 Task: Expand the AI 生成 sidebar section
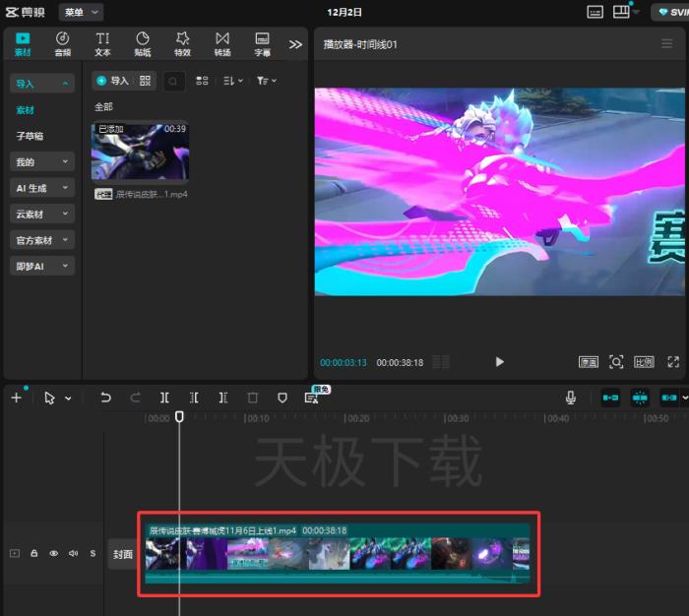pos(41,188)
